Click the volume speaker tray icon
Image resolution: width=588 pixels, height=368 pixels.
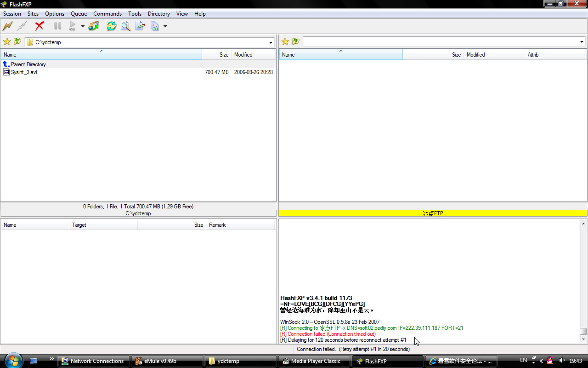pyautogui.click(x=562, y=361)
